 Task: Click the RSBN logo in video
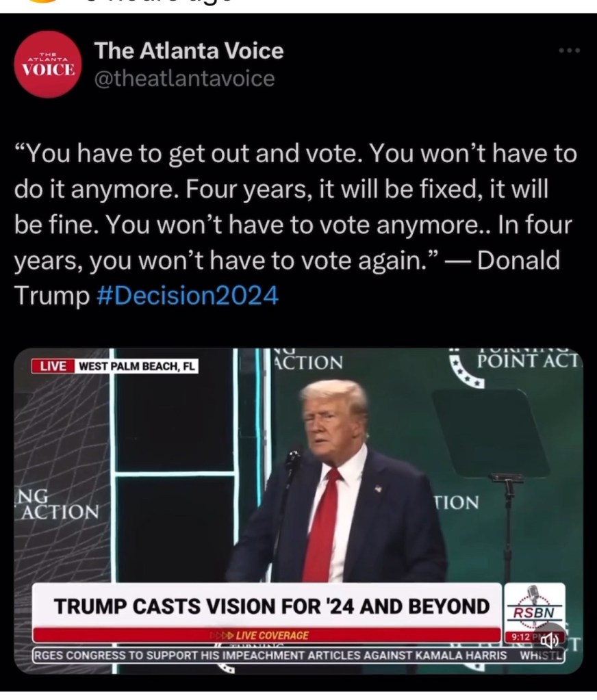click(534, 606)
